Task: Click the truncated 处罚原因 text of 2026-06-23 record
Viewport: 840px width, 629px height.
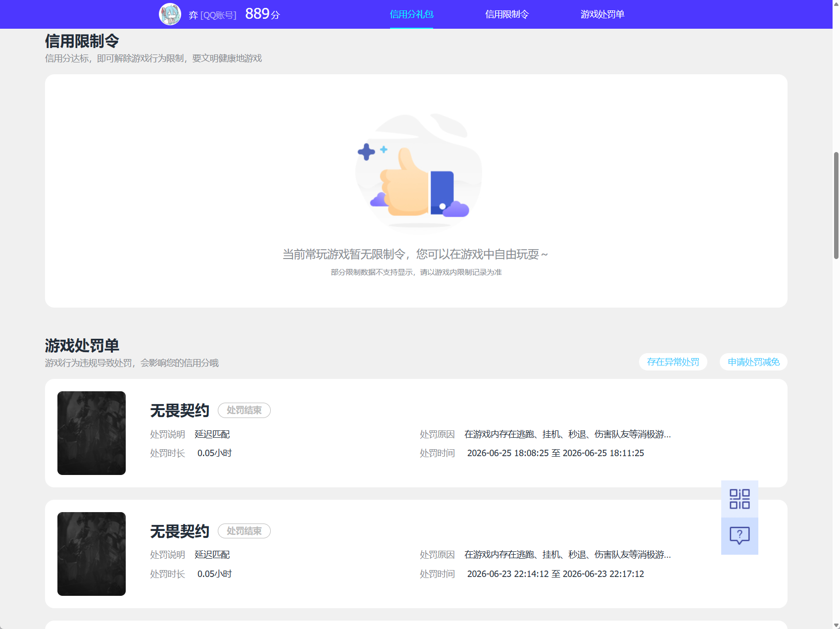Action: [x=567, y=555]
